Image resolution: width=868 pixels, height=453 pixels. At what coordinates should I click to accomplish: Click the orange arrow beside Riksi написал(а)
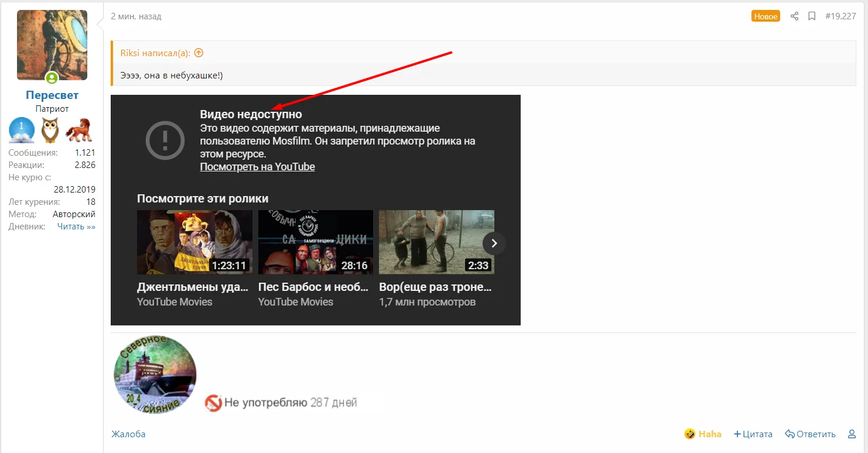coord(198,52)
